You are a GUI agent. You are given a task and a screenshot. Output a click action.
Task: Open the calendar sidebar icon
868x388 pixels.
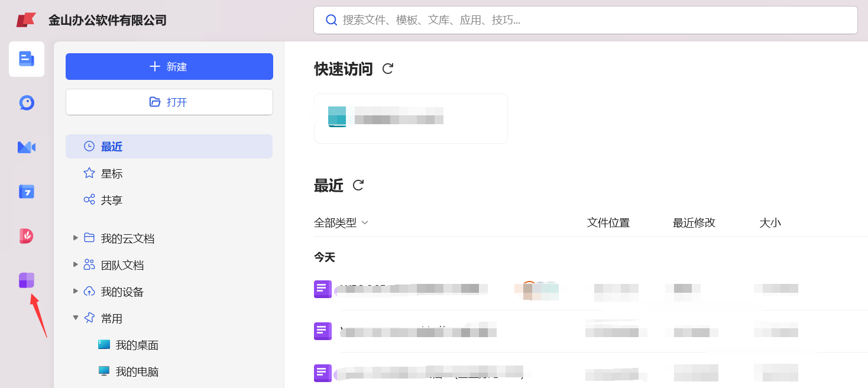(x=27, y=192)
